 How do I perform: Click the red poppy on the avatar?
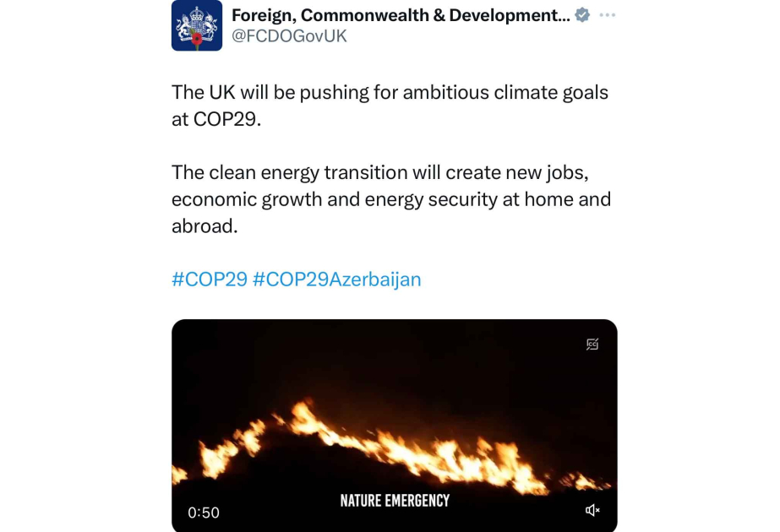point(198,40)
